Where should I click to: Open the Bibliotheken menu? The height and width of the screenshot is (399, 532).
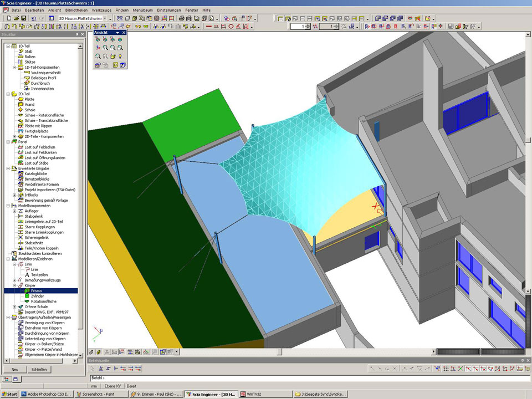tap(76, 10)
